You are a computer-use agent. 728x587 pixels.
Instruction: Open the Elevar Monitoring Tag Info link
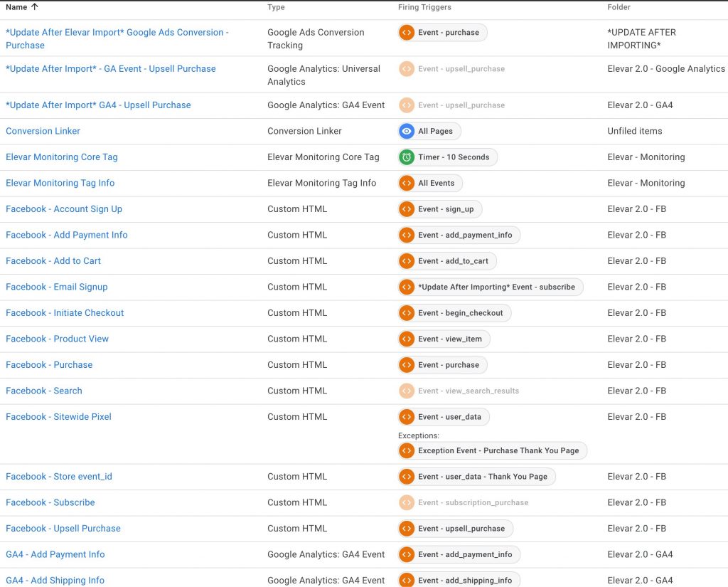pyautogui.click(x=60, y=183)
